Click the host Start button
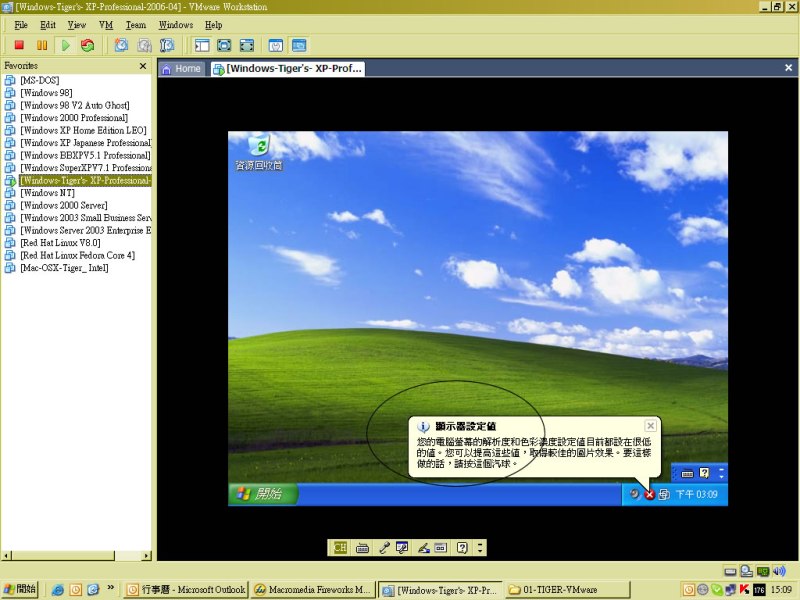800x600 pixels. click(20, 589)
